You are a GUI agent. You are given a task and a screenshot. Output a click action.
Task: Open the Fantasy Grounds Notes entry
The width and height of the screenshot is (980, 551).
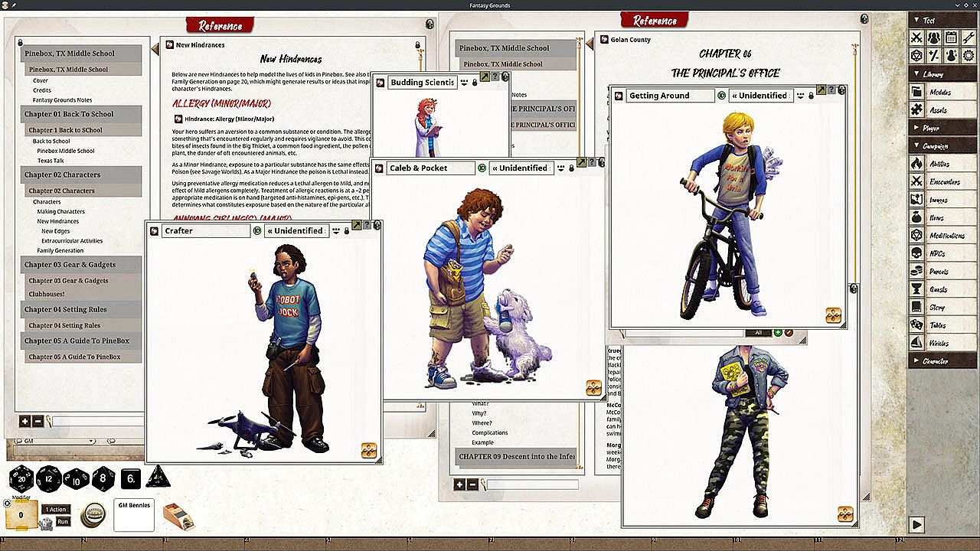coord(62,100)
